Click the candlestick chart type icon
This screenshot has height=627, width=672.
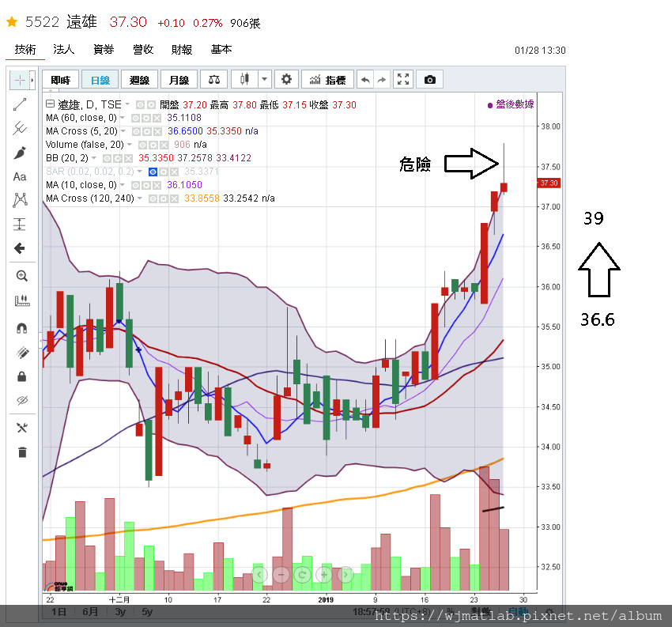(244, 79)
